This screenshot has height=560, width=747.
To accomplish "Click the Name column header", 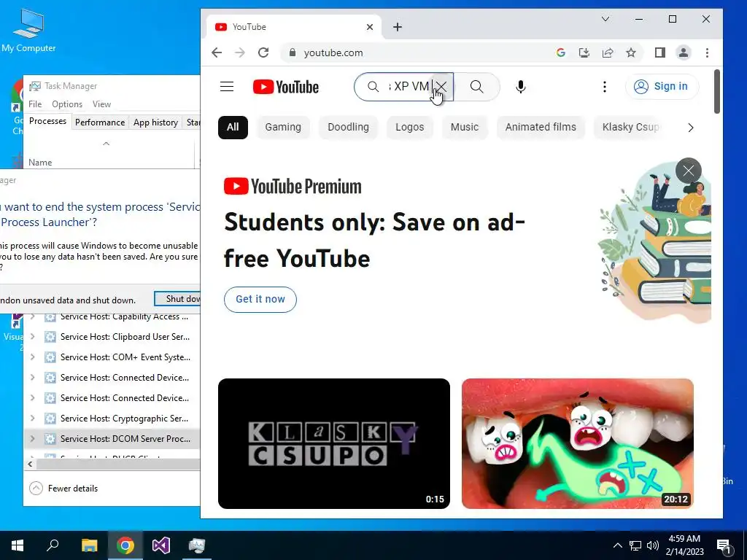I will [x=41, y=163].
